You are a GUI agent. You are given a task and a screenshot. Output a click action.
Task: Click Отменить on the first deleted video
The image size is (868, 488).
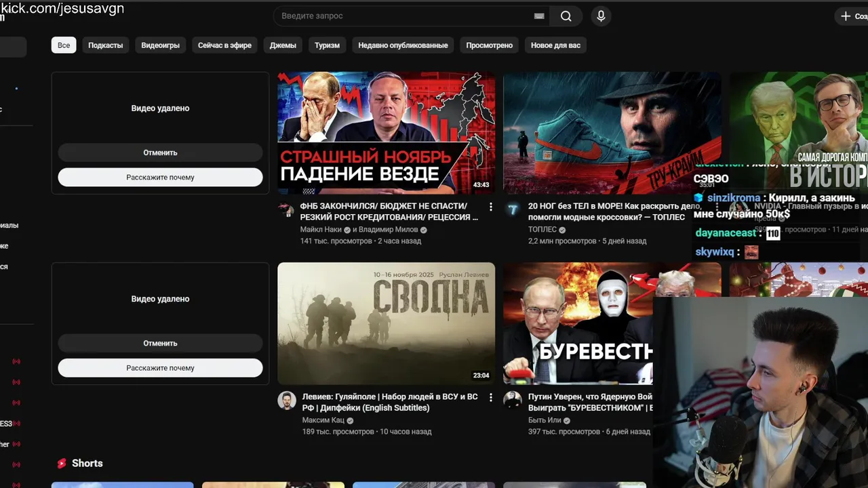click(x=160, y=152)
